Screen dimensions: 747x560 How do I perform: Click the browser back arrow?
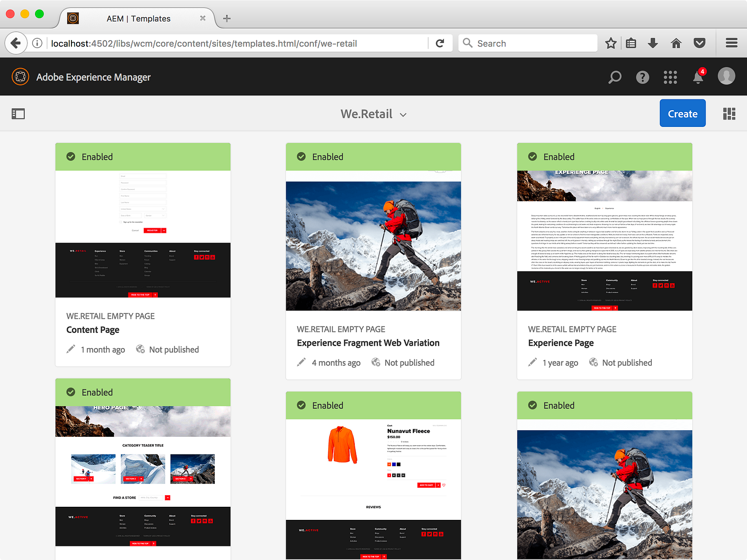(x=16, y=43)
